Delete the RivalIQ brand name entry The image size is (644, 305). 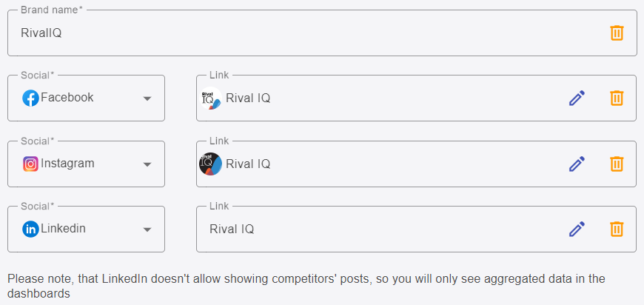617,33
